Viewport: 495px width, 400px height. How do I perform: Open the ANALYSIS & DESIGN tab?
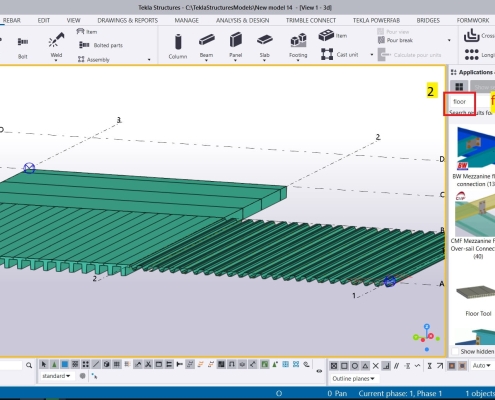click(x=243, y=20)
